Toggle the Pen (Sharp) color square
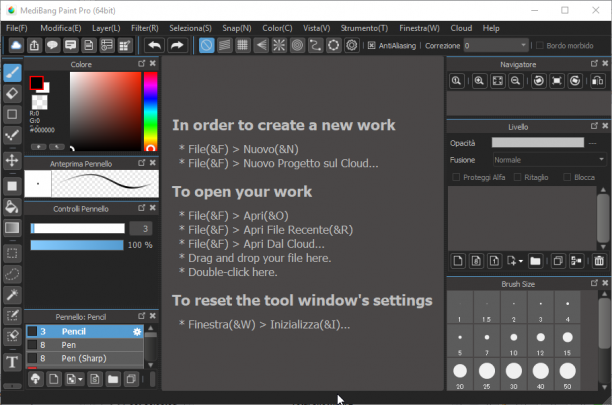612x405 pixels. pos(32,358)
